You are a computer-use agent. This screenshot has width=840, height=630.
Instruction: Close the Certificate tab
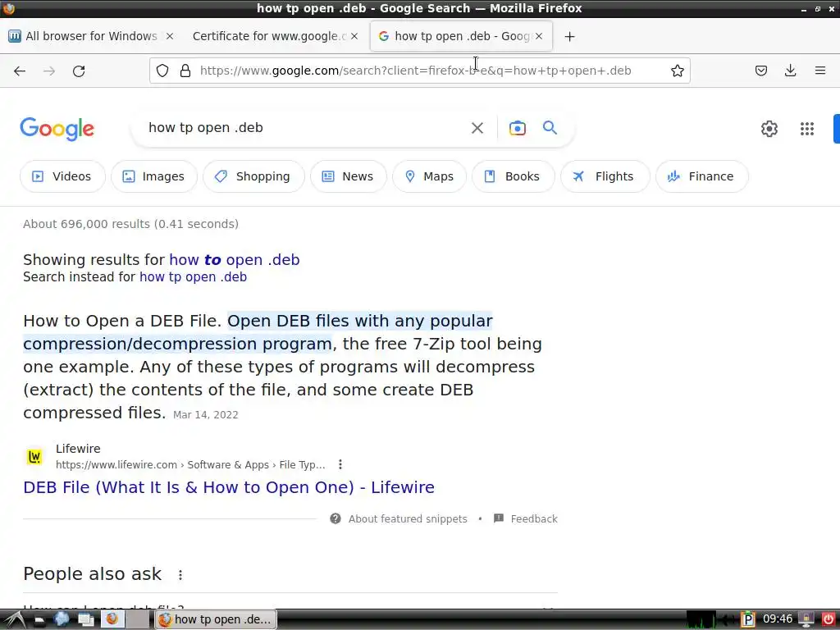point(354,36)
